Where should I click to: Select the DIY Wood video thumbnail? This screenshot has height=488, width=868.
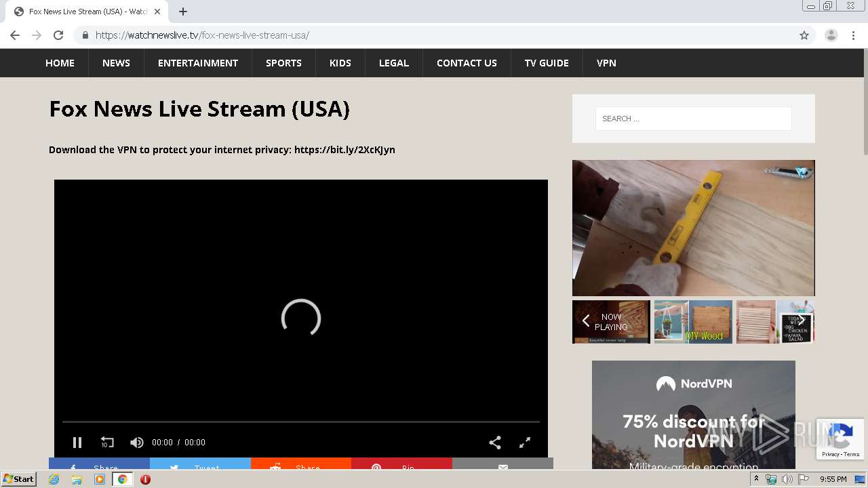(x=693, y=322)
